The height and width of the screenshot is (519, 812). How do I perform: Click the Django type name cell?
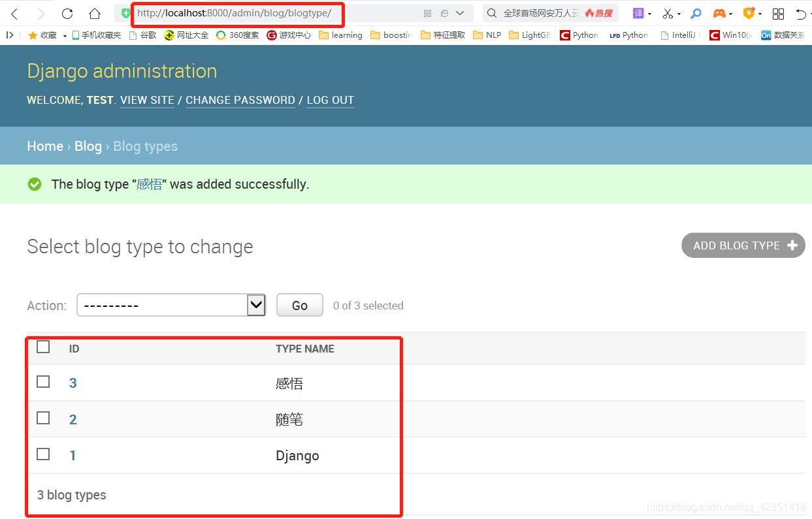click(297, 456)
